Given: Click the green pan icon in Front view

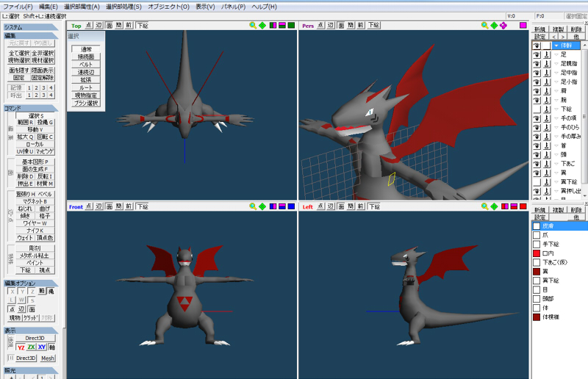Looking at the screenshot, I should [262, 206].
